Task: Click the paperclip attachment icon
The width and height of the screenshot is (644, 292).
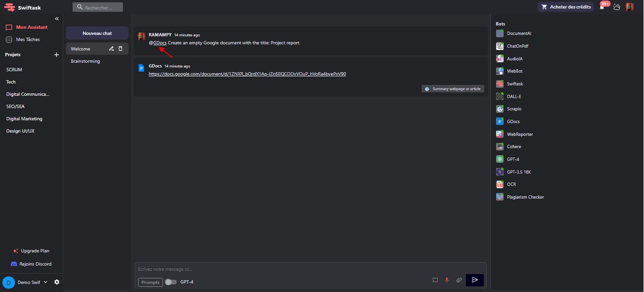Action: 459,280
